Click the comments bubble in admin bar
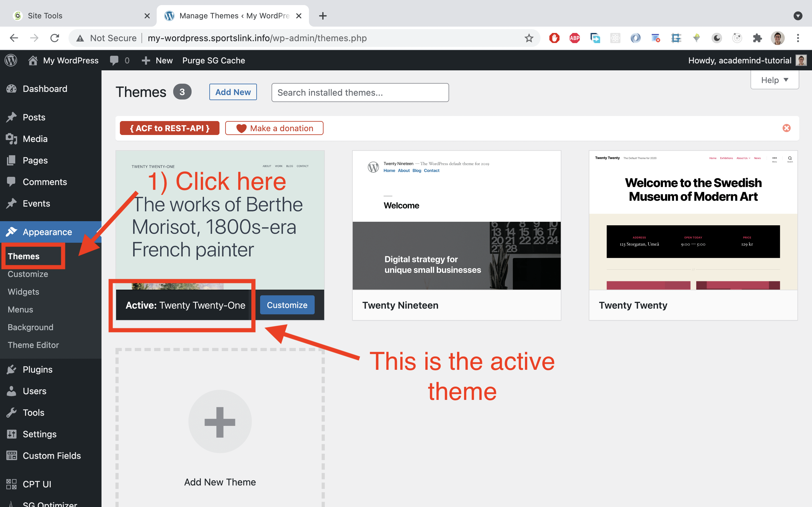The height and width of the screenshot is (507, 812). 115,60
